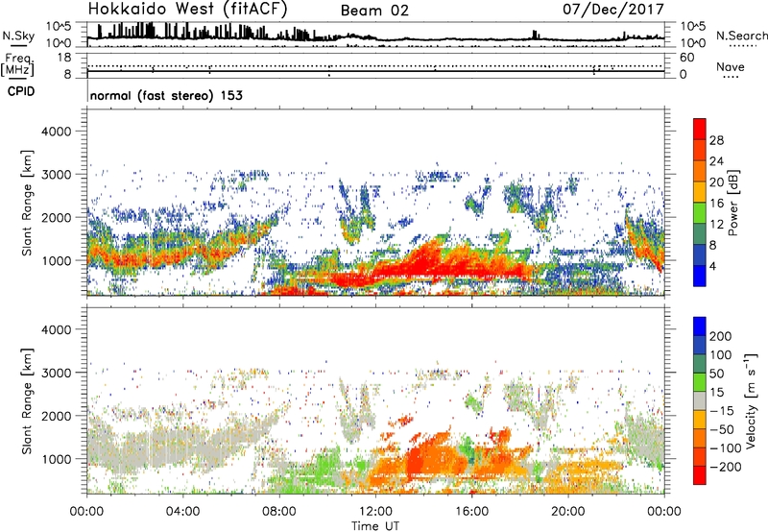
Task: Click the blue top of velocity color bar
Action: [700, 326]
